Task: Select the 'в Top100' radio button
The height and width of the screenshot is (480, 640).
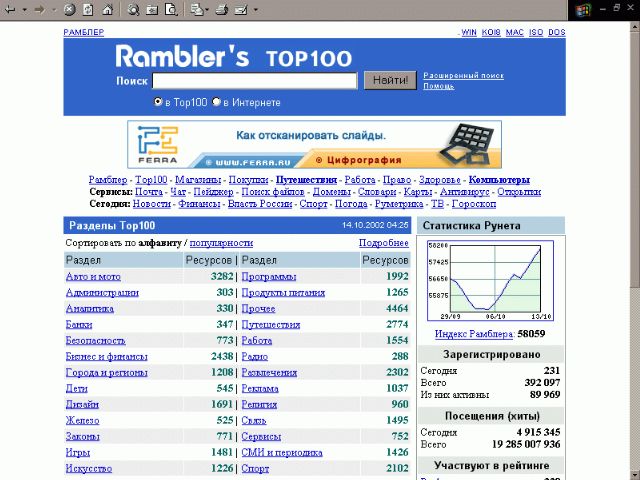Action: click(x=158, y=101)
